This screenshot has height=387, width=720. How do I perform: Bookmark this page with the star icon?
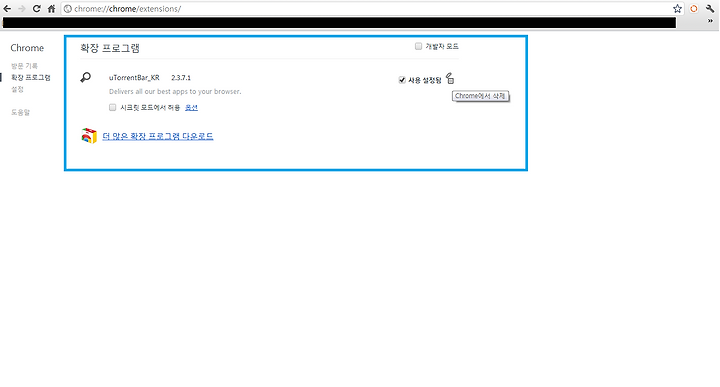click(677, 9)
